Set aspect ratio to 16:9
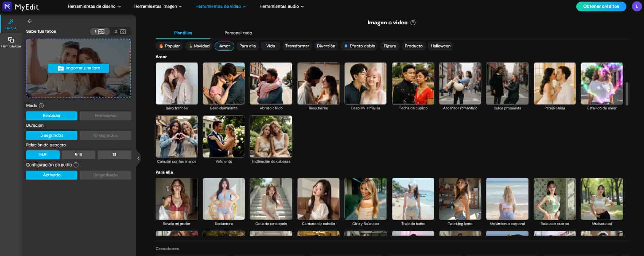 click(43, 155)
